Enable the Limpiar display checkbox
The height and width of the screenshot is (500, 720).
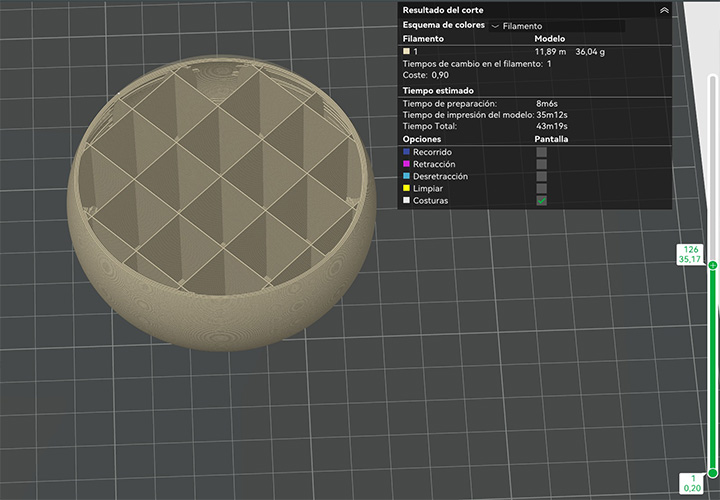tap(541, 188)
